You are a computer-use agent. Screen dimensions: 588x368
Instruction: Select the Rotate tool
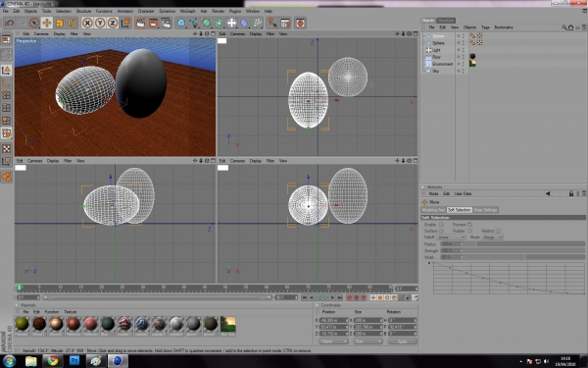pos(72,23)
